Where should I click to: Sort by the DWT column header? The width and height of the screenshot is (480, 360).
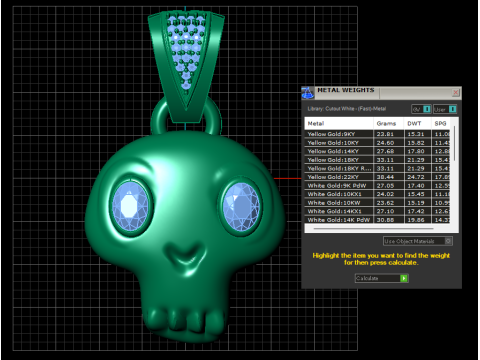click(417, 123)
